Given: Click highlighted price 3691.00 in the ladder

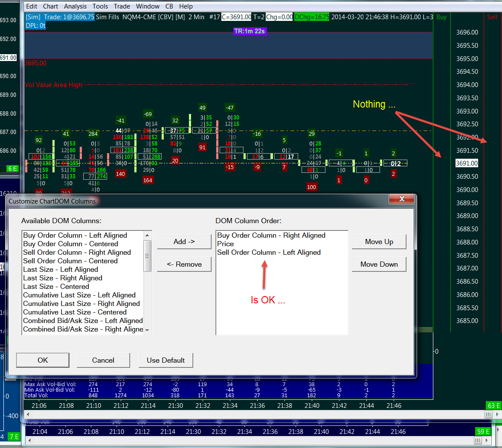Looking at the screenshot, I should tap(467, 163).
